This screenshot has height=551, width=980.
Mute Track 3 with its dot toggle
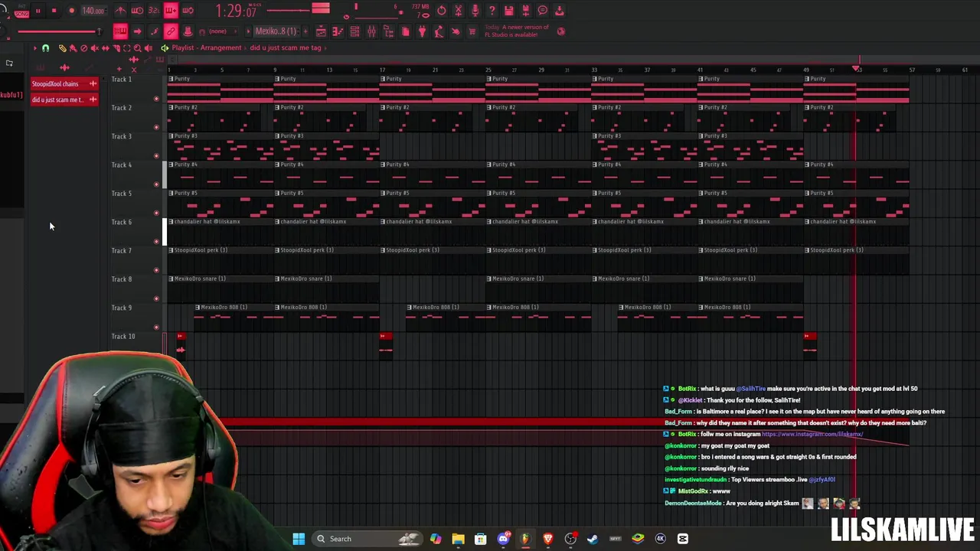(x=156, y=156)
